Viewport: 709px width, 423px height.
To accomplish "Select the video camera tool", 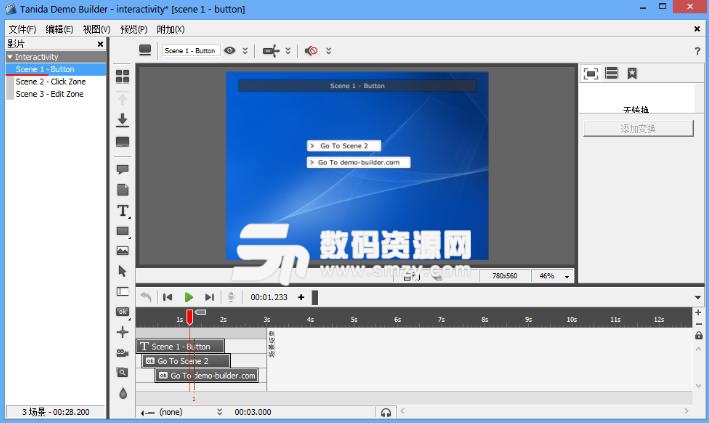I will (x=123, y=353).
